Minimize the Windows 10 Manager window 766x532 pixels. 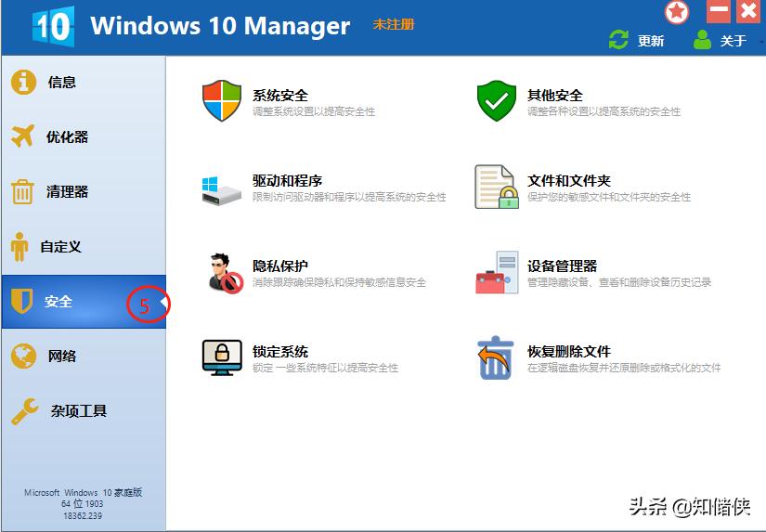tap(719, 11)
